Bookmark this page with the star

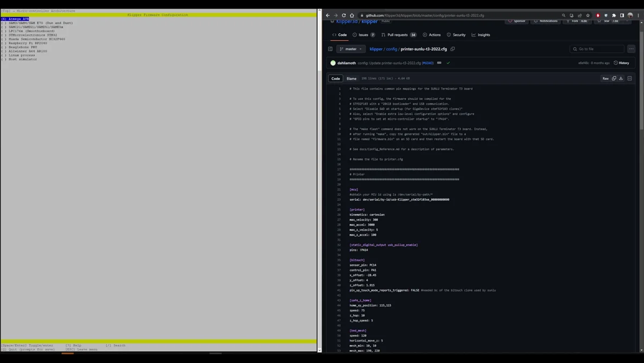588,15
